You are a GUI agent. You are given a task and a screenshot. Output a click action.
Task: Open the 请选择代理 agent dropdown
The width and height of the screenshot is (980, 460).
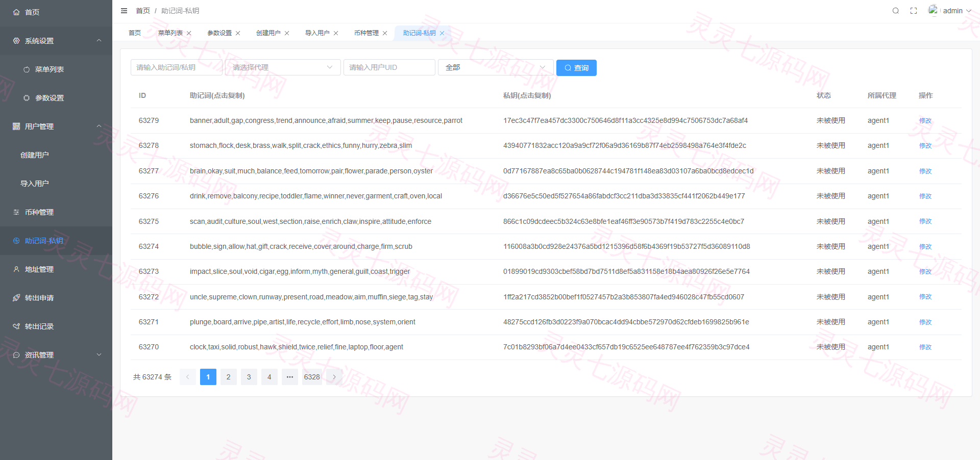(283, 67)
